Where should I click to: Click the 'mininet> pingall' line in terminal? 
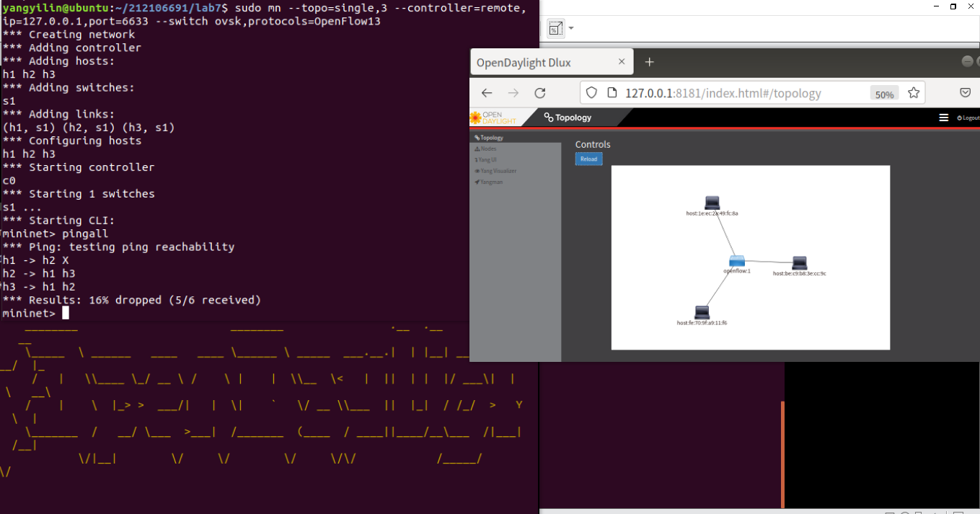point(56,234)
